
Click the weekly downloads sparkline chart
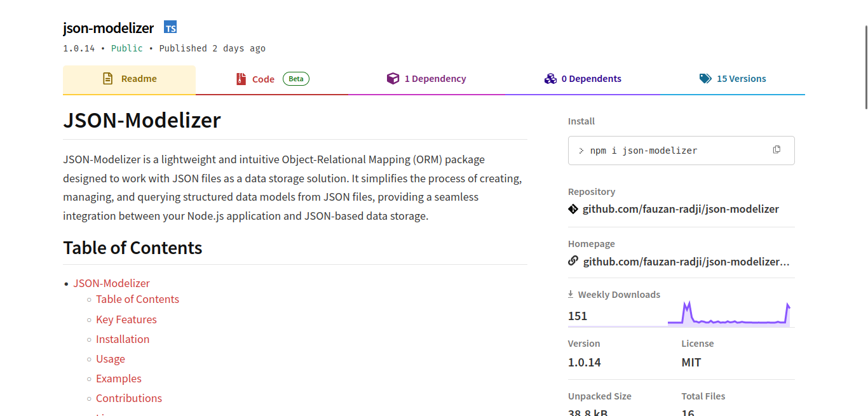coord(728,314)
